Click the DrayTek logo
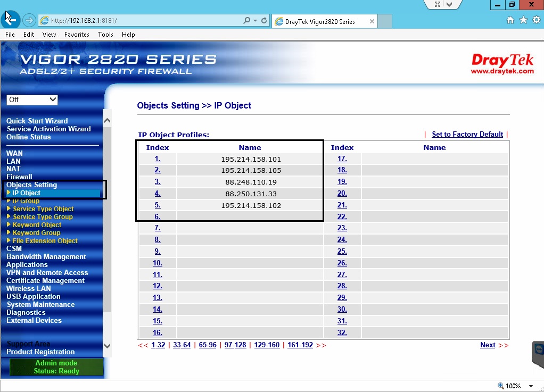Screen dimensions: 544x392 point(502,63)
